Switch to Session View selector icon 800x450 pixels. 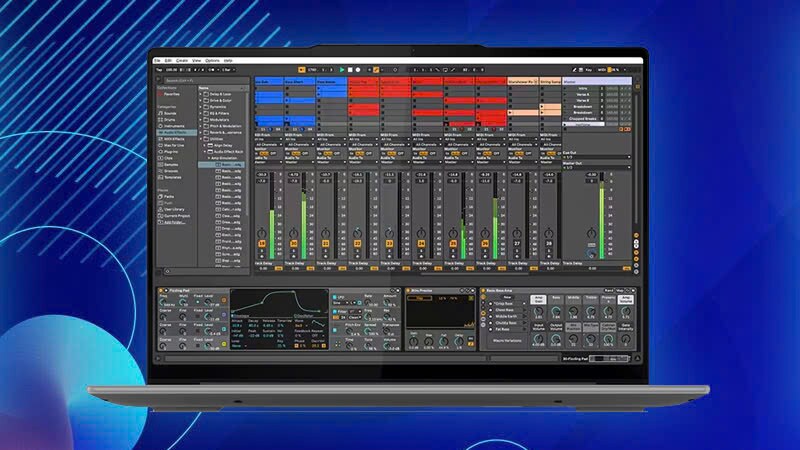[x=637, y=87]
